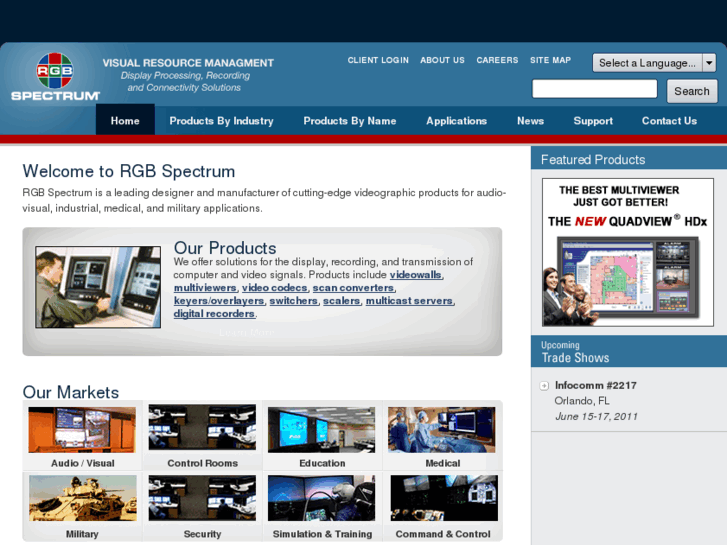The image size is (727, 545).
Task: Follow the keyers/overlayers link
Action: pyautogui.click(x=219, y=301)
